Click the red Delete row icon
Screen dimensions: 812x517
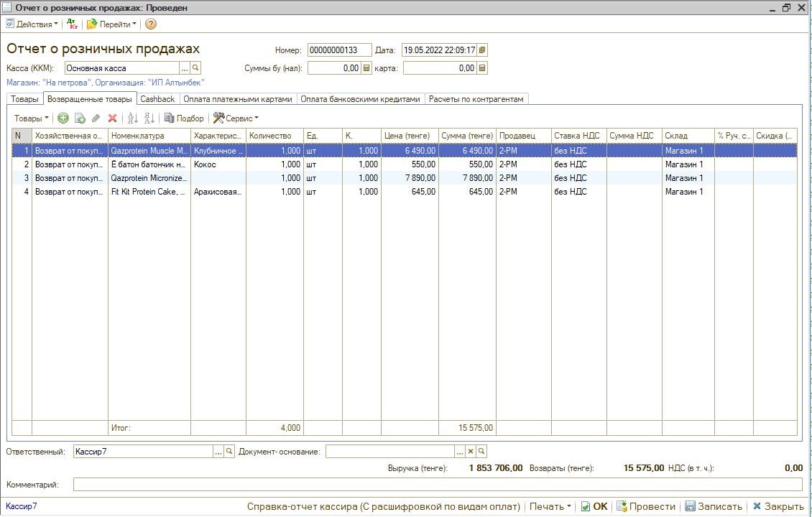click(x=112, y=118)
